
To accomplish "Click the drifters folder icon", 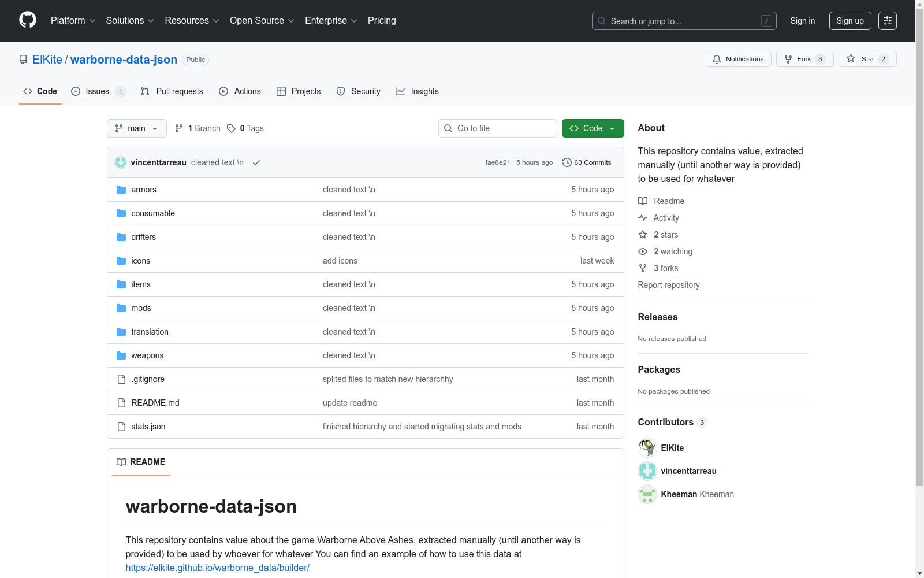I will tap(121, 237).
